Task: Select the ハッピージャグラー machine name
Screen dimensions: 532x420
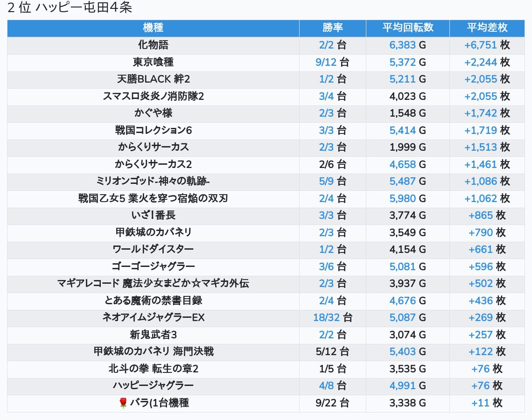Action: [x=153, y=386]
